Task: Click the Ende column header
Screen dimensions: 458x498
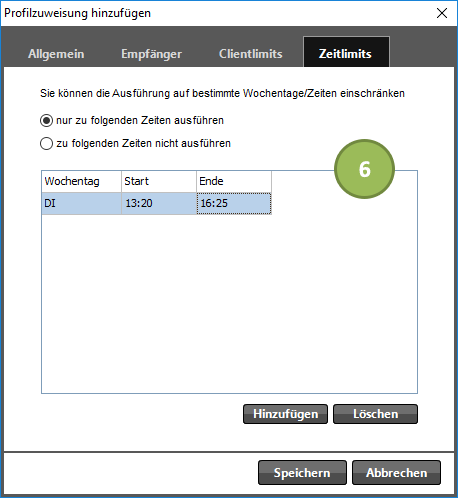Action: pos(234,181)
